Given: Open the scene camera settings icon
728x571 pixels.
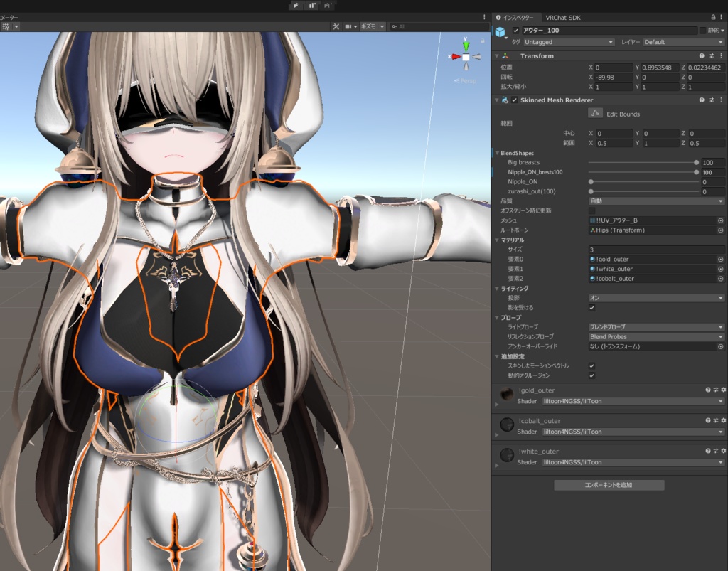Looking at the screenshot, I should (348, 26).
